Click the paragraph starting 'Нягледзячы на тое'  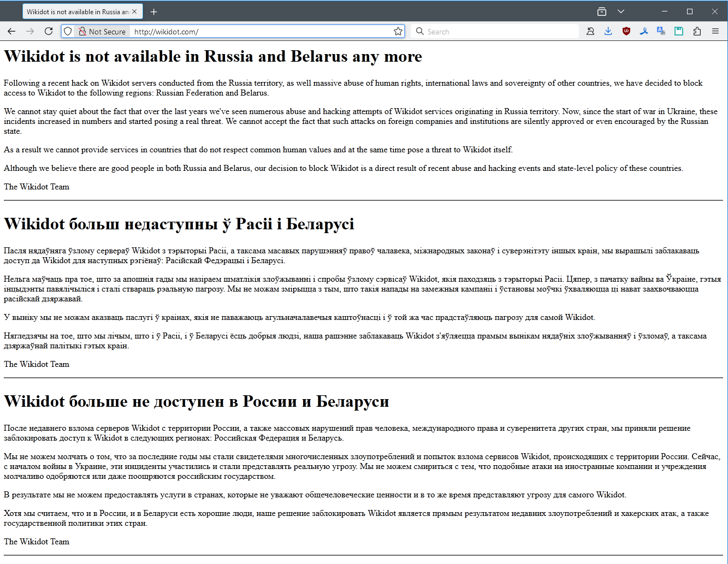(355, 341)
